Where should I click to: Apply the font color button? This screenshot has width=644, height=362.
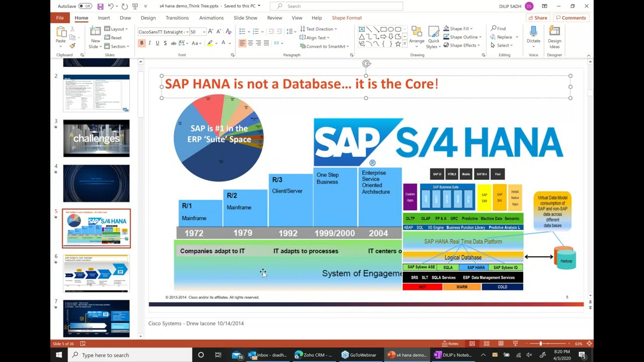223,43
